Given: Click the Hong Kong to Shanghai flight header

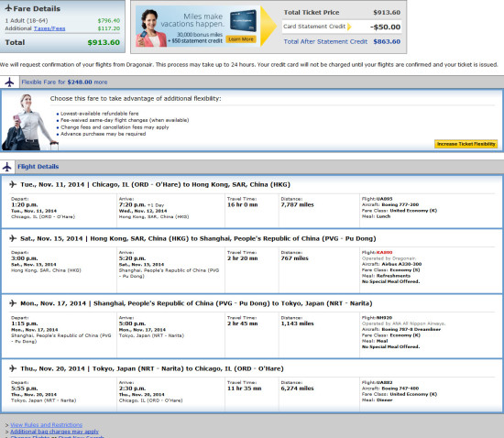Looking at the screenshot, I should 198,238.
